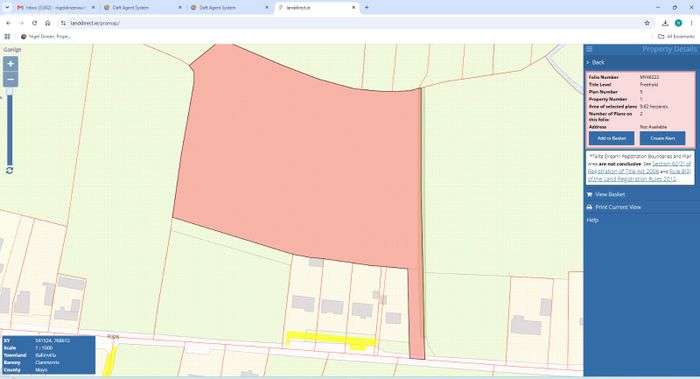Image resolution: width=700 pixels, height=379 pixels.
Task: Zoom out the map with minus button
Action: click(x=10, y=79)
